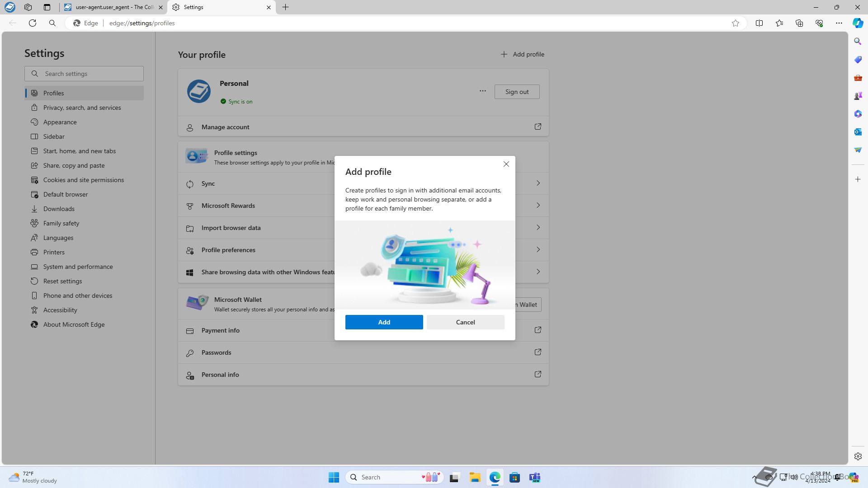Open sidebar Shopping tag icon
Viewport: 868px width, 488px height.
pyautogui.click(x=858, y=60)
